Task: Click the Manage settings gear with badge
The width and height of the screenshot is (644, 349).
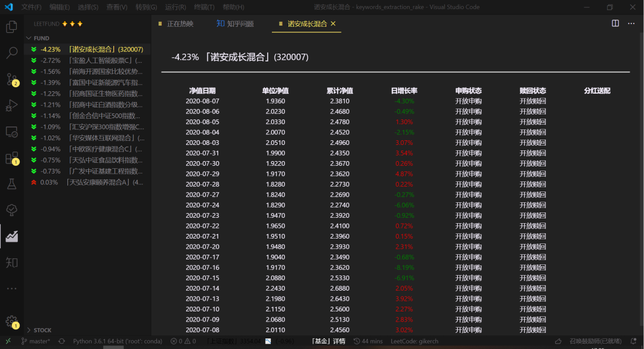Action: [12, 321]
